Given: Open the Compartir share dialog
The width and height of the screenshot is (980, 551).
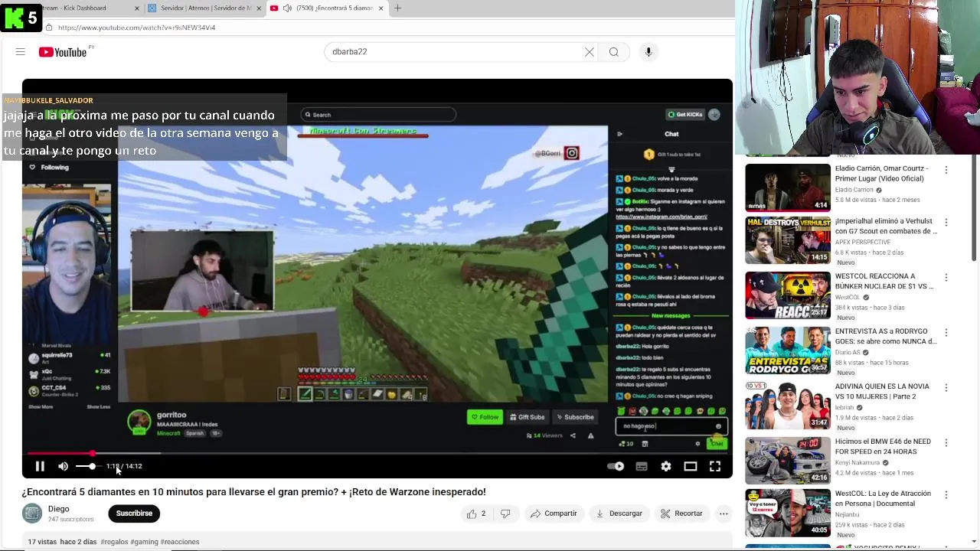Looking at the screenshot, I should tap(554, 514).
